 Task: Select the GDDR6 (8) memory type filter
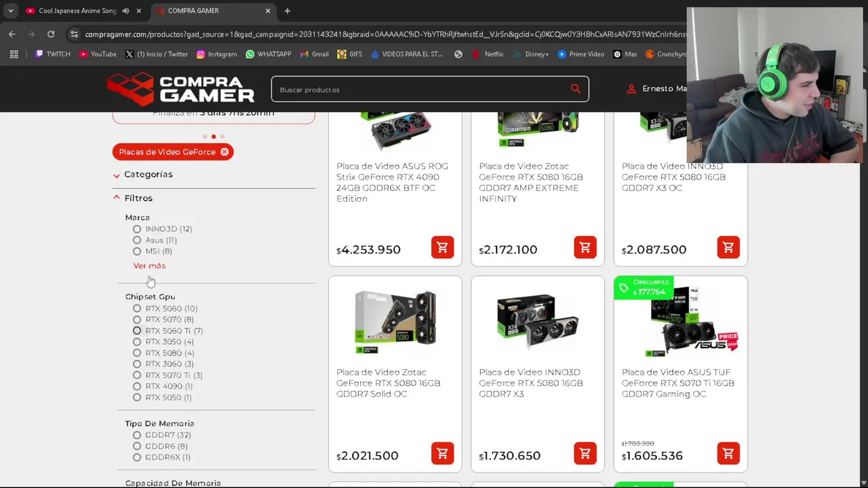click(137, 446)
